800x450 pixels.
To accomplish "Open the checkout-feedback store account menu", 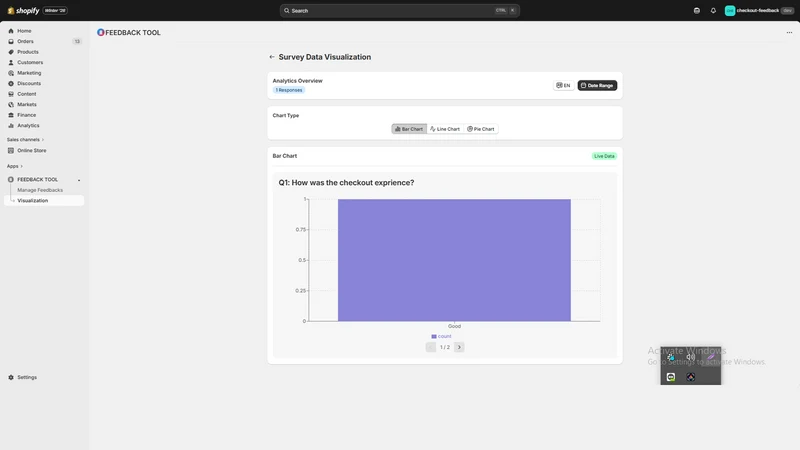I will pos(759,10).
